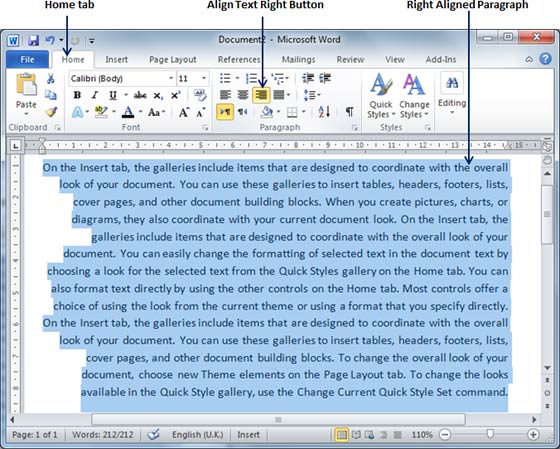Screen dimensions: 560x449
Task: Apply subscript formatting
Action: pyautogui.click(x=158, y=96)
